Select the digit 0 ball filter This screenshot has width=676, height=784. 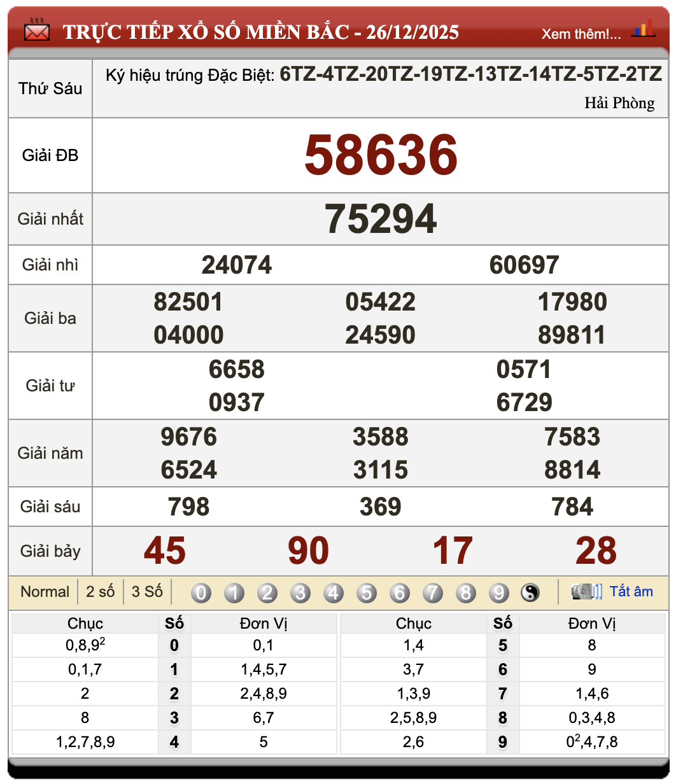point(201,593)
